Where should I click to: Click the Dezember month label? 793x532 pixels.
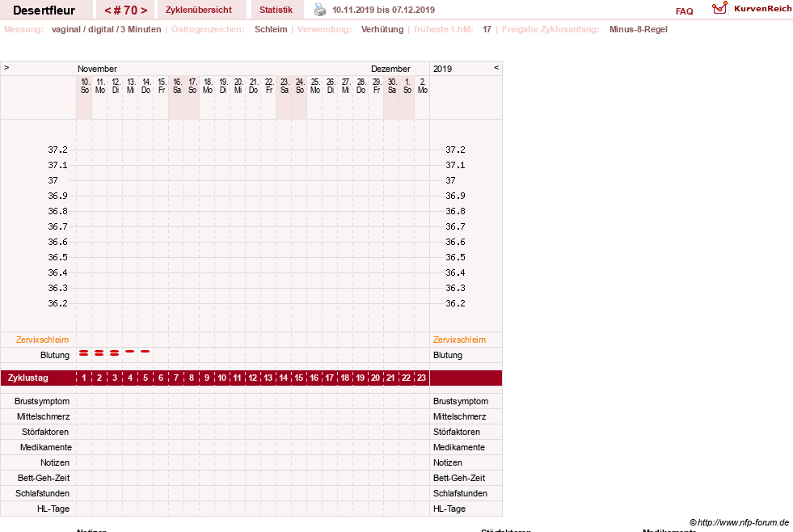390,69
